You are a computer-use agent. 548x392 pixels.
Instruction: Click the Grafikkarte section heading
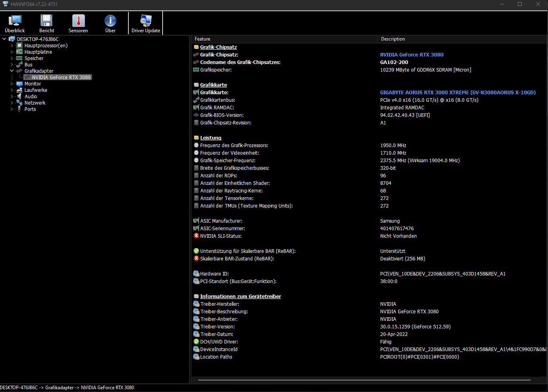pyautogui.click(x=213, y=85)
